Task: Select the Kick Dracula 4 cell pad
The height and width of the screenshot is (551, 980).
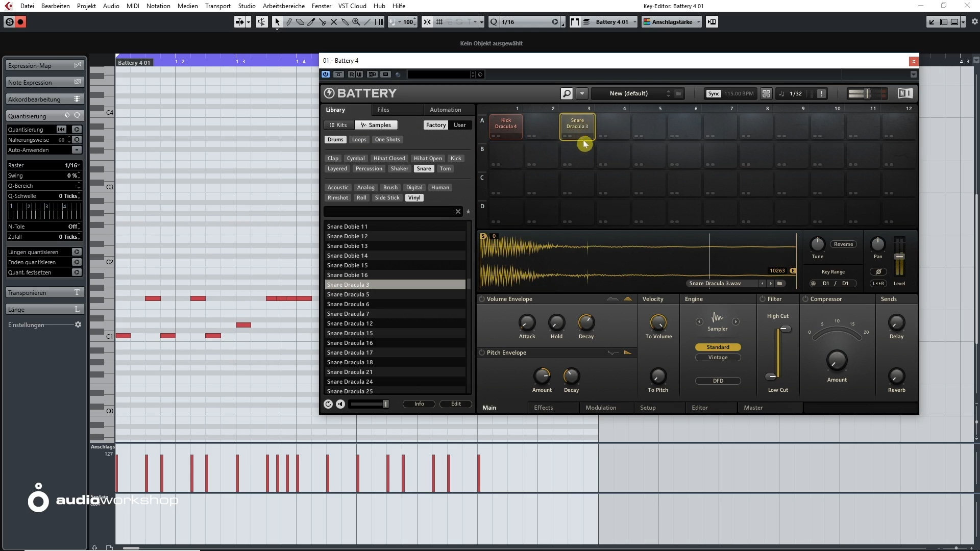Action: tap(506, 126)
